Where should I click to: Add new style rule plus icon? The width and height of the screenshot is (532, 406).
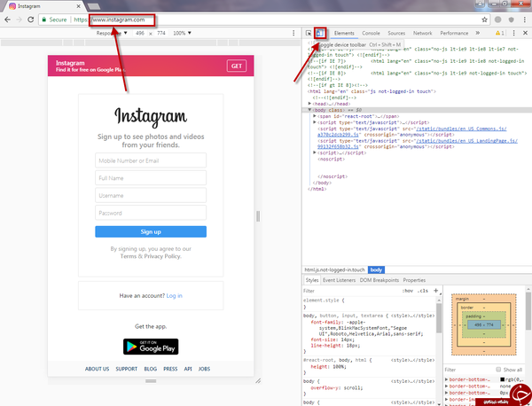(436, 291)
